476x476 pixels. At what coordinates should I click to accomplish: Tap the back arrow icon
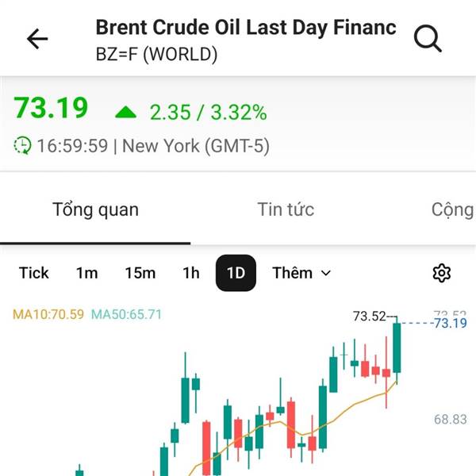[37, 38]
